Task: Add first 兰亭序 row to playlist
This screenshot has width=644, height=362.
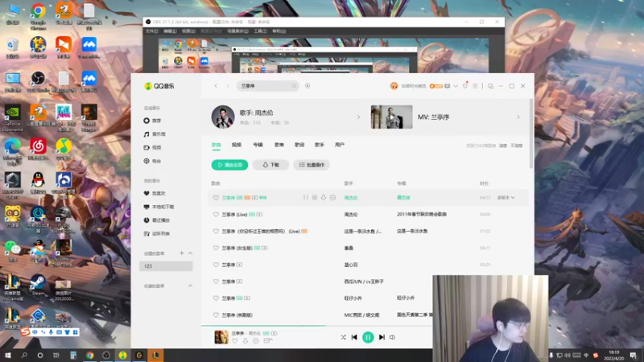Action: [315, 197]
